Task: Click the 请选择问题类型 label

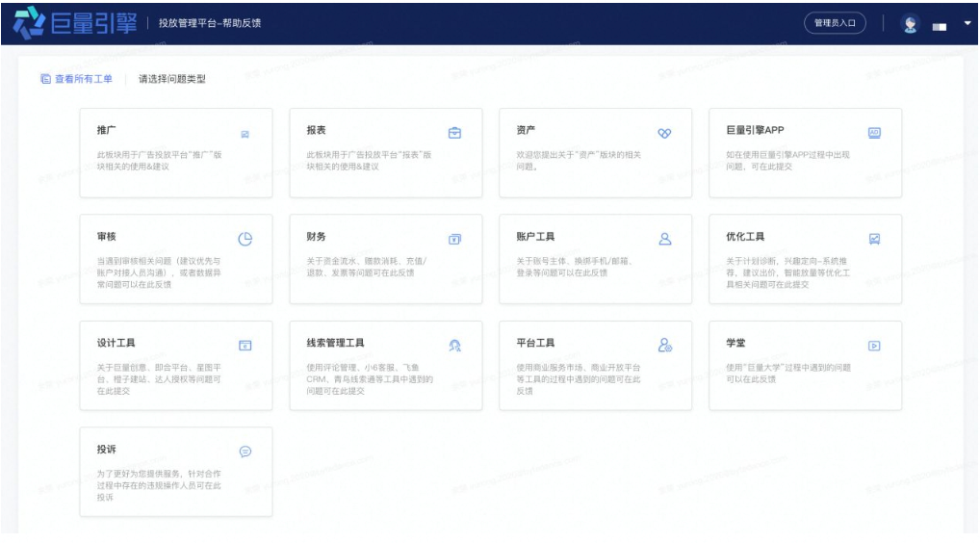Action: pos(172,79)
